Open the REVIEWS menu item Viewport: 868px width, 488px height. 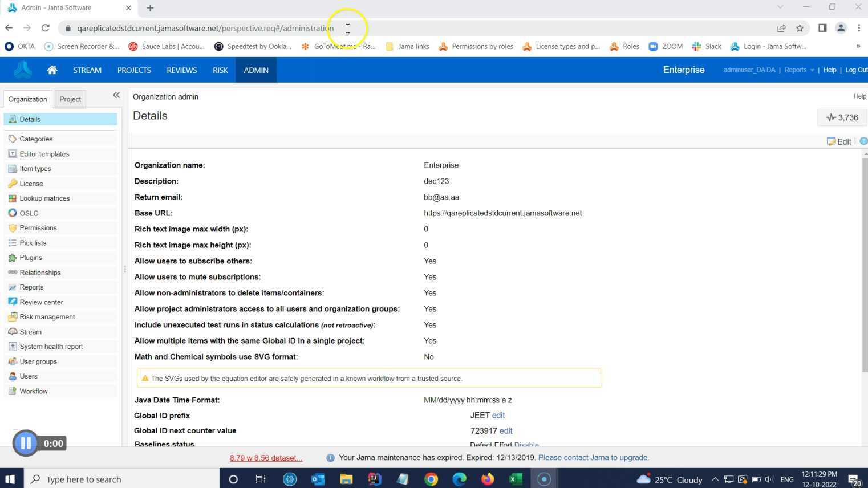pos(181,70)
